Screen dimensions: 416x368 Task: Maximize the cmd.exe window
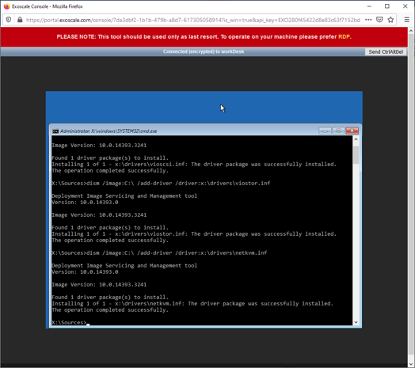point(338,131)
